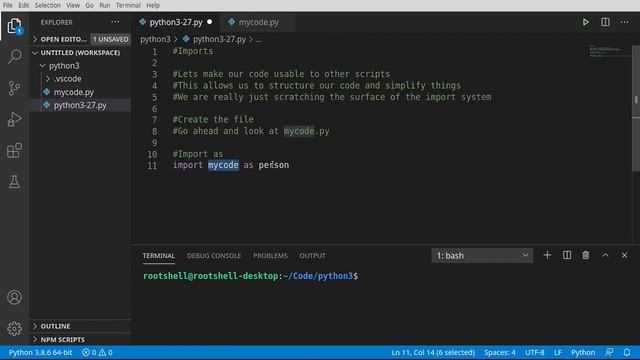Viewport: 640px width, 360px height.
Task: Open editor More Actions ellipsis
Action: point(624,22)
